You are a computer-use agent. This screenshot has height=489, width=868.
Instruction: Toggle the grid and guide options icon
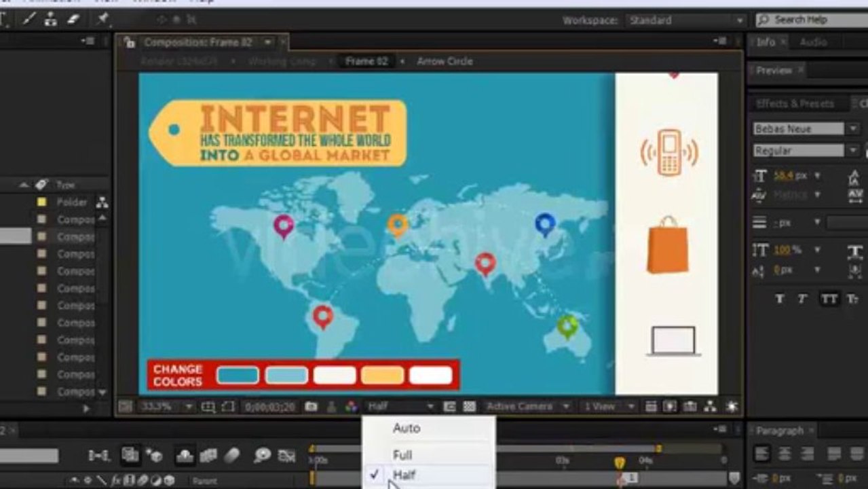(x=208, y=407)
